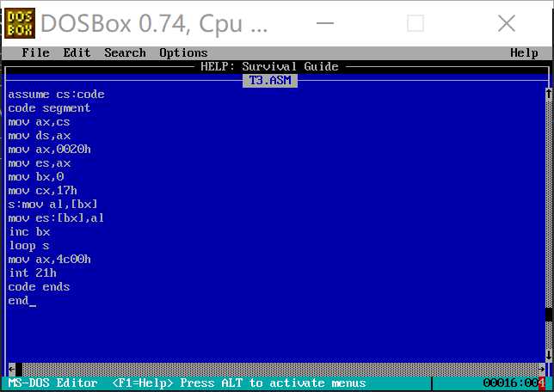
Task: Click the line 'int 21h'
Action: [32, 273]
